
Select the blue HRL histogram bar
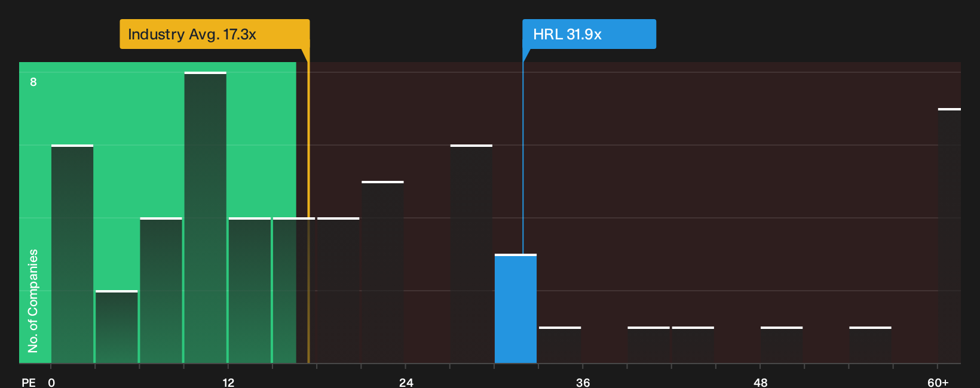(516, 309)
